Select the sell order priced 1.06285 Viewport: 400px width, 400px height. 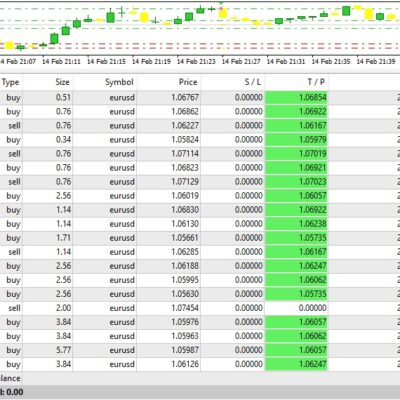point(200,252)
